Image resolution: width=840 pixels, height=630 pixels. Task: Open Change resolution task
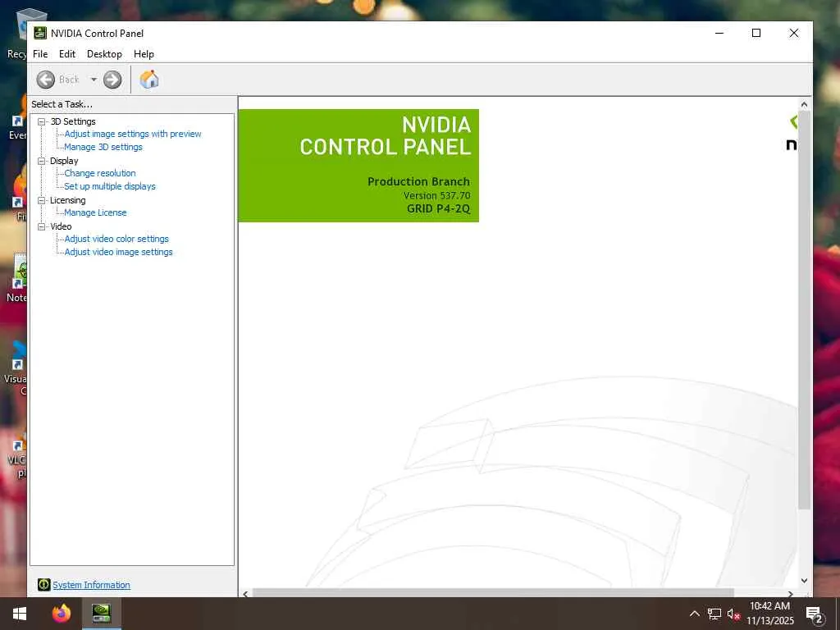[100, 173]
